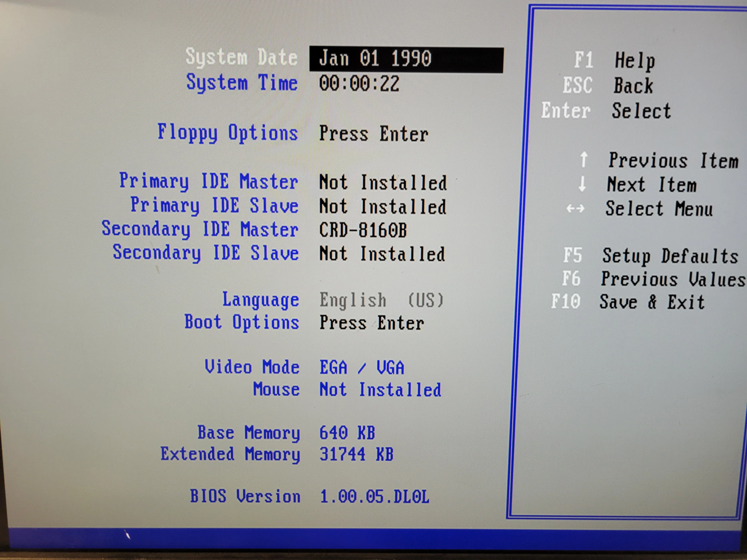Open Boot Options Press Enter entry
The image size is (747, 560).
point(372,323)
